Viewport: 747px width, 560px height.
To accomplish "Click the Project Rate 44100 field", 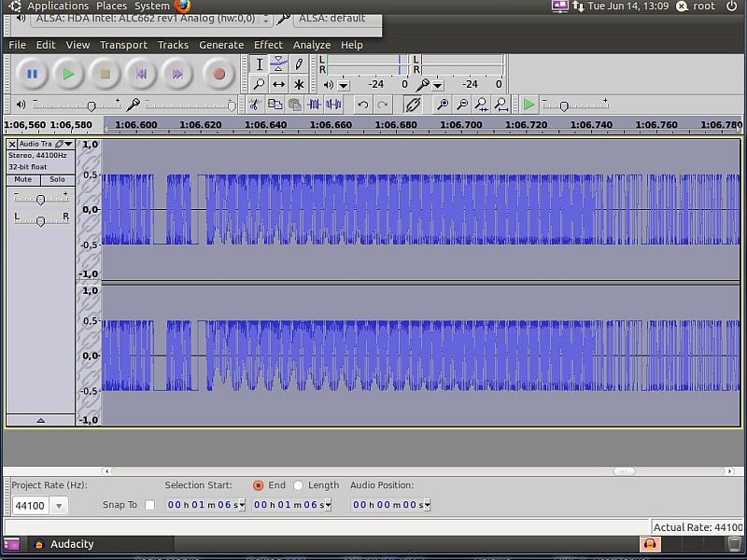I will pyautogui.click(x=32, y=505).
